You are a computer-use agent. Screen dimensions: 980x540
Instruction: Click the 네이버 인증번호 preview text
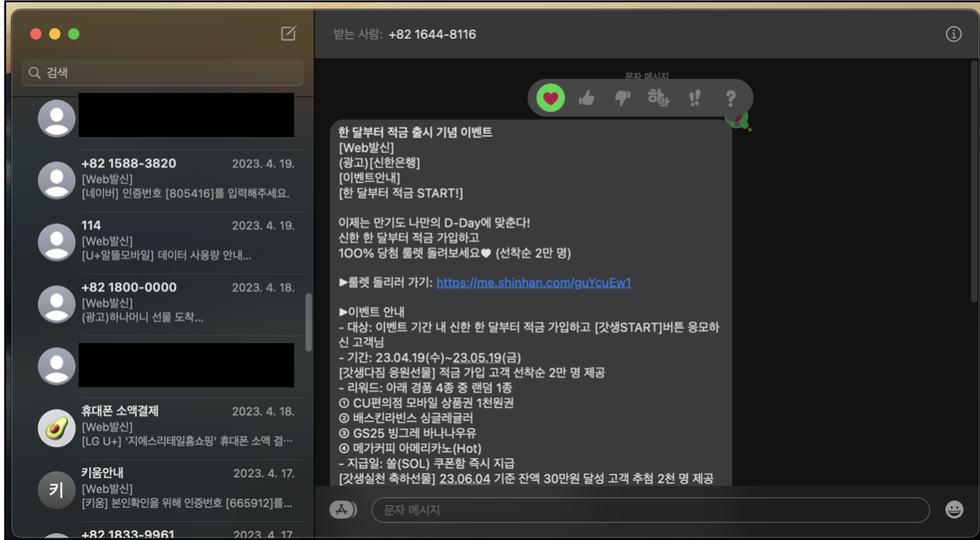186,194
